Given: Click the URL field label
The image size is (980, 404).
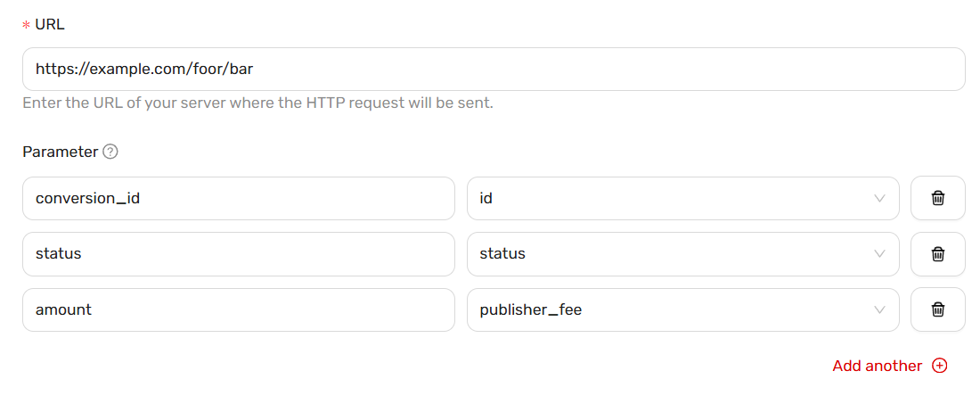Looking at the screenshot, I should tap(50, 25).
